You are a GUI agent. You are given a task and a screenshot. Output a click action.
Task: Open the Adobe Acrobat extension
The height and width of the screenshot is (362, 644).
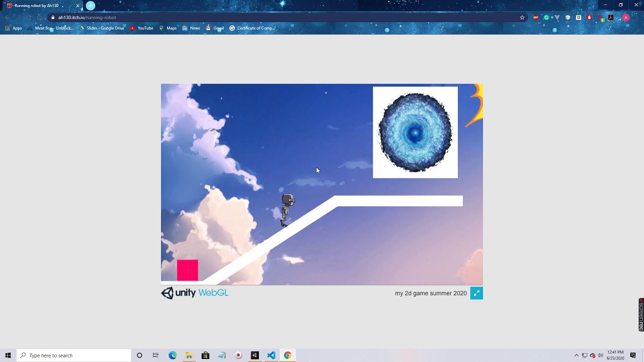(x=611, y=17)
